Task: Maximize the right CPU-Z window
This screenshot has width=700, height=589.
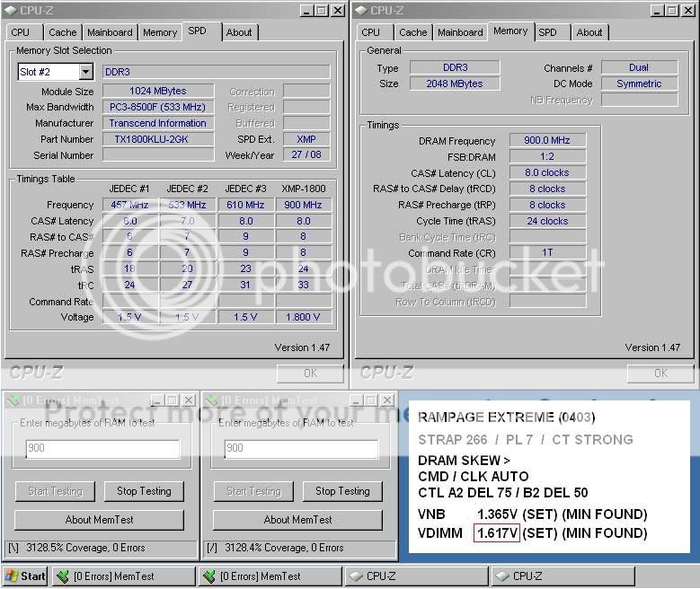Action: 671,11
